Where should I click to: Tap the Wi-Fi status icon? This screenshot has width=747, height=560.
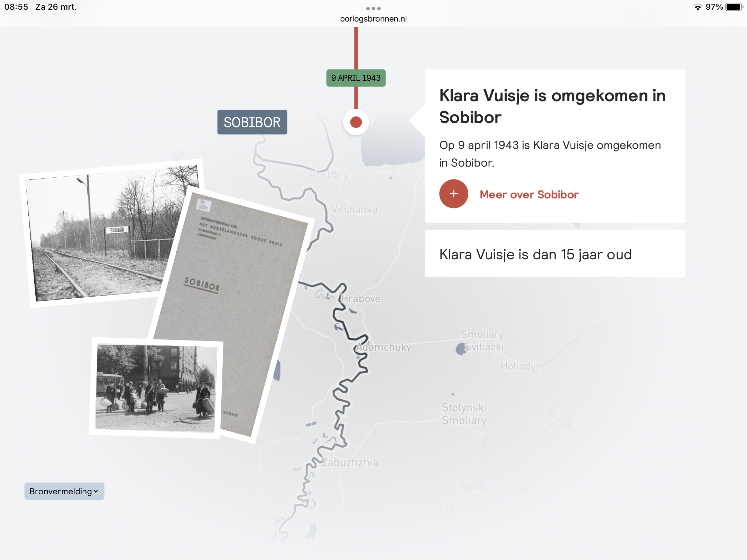point(698,7)
